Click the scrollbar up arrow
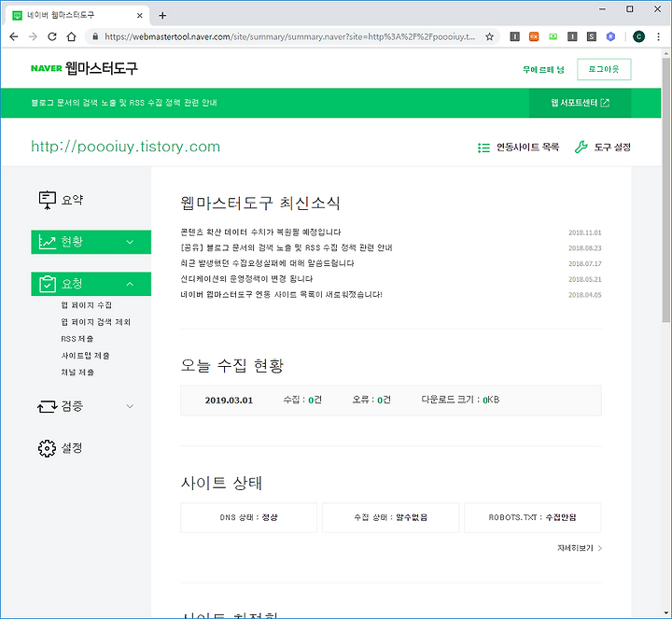672x619 pixels. click(x=665, y=53)
